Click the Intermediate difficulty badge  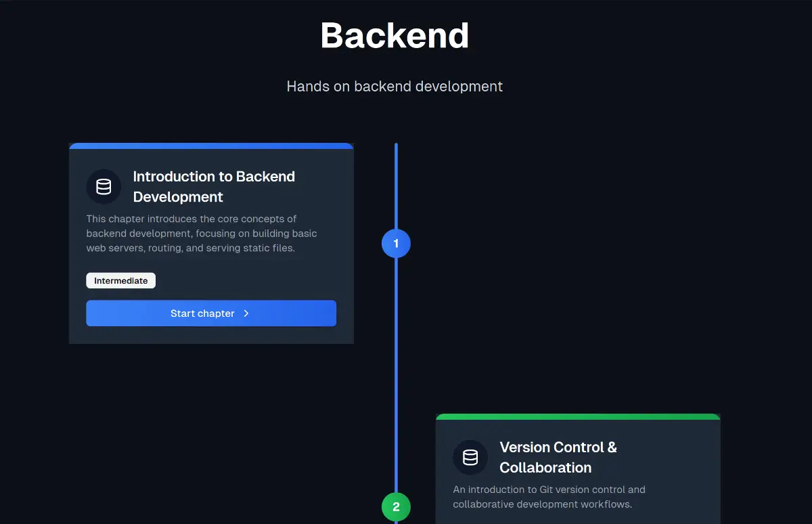click(121, 281)
